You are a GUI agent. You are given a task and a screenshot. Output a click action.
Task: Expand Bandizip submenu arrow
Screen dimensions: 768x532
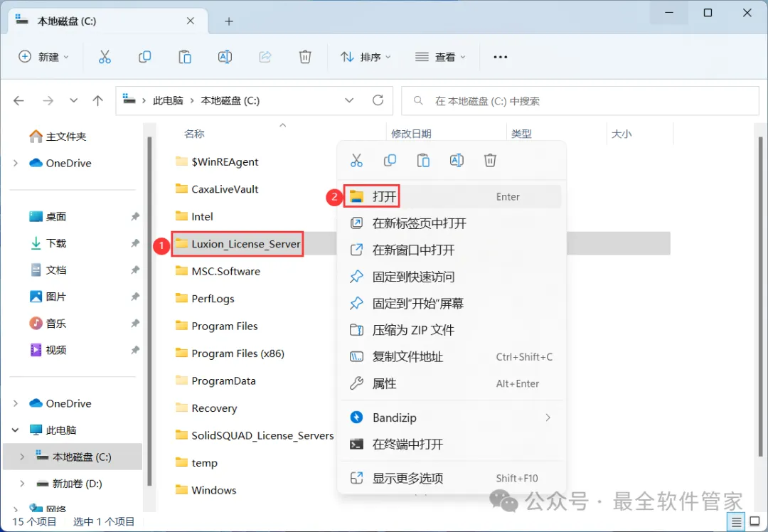coord(548,417)
